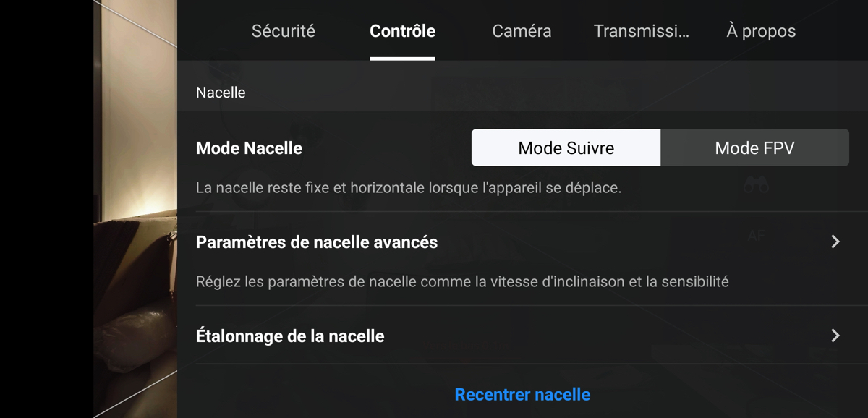Go to the Transmissi... tab
868x418 pixels.
pos(641,31)
